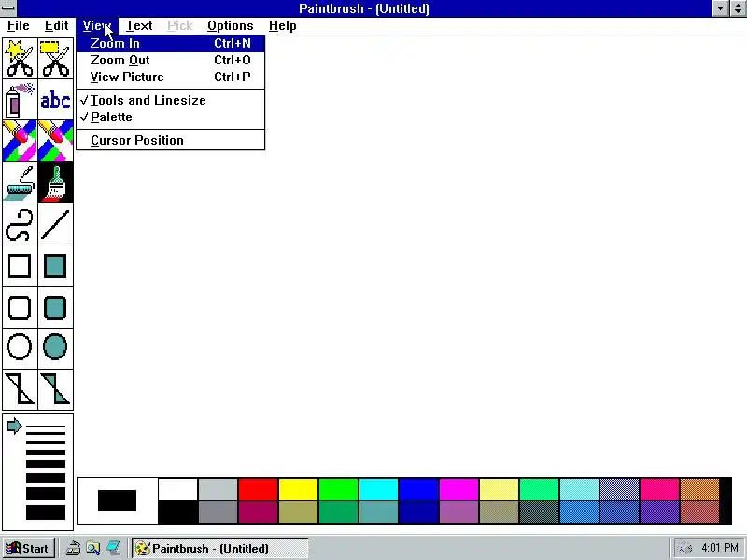Select the Filled Circle/Ellipse tool
The image size is (747, 560).
(56, 347)
